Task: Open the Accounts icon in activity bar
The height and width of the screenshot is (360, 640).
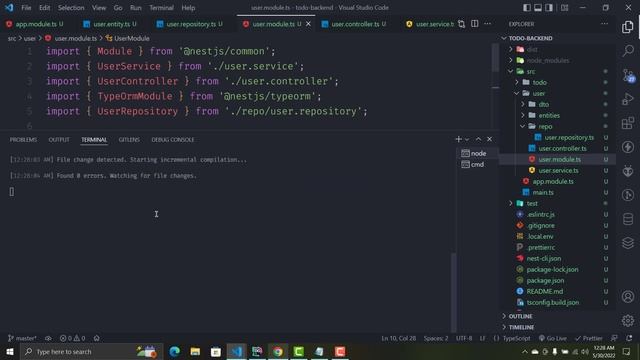Action: 628,296
